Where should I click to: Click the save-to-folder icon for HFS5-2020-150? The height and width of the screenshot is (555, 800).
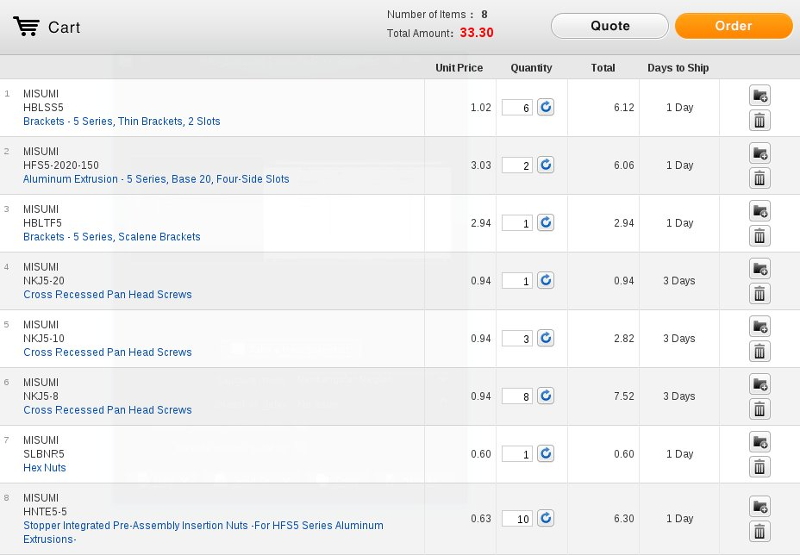coord(759,153)
